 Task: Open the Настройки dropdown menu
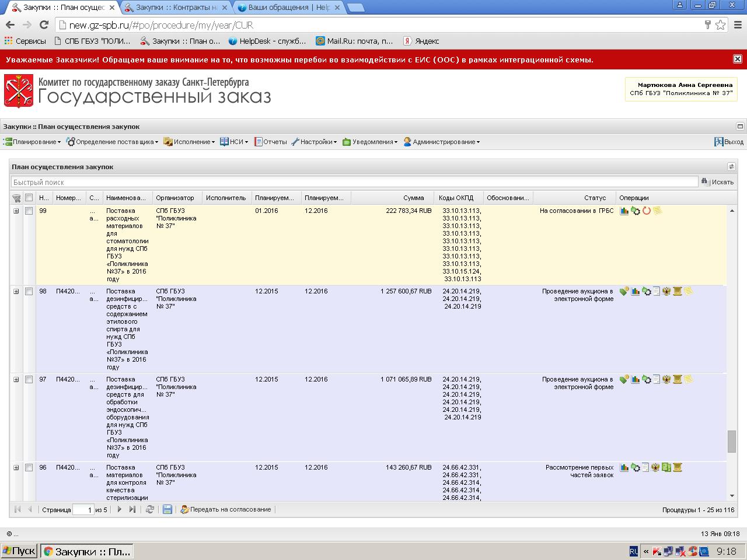tap(314, 142)
